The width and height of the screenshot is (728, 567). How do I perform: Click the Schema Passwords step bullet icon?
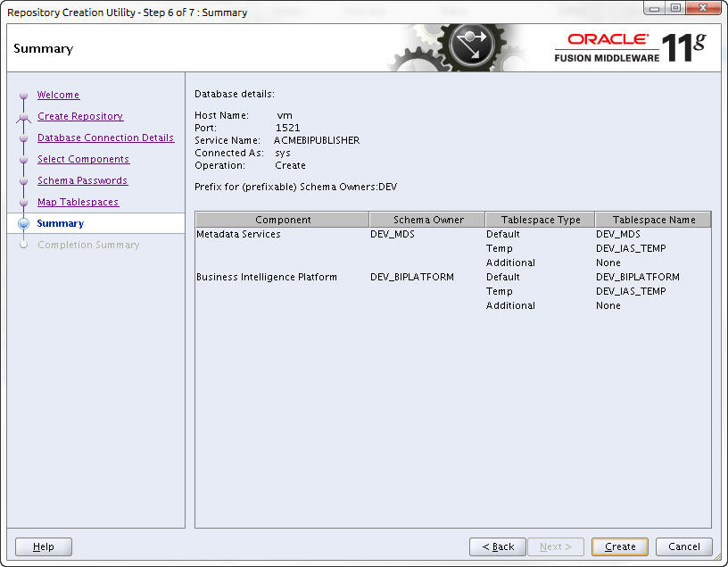[x=24, y=181]
